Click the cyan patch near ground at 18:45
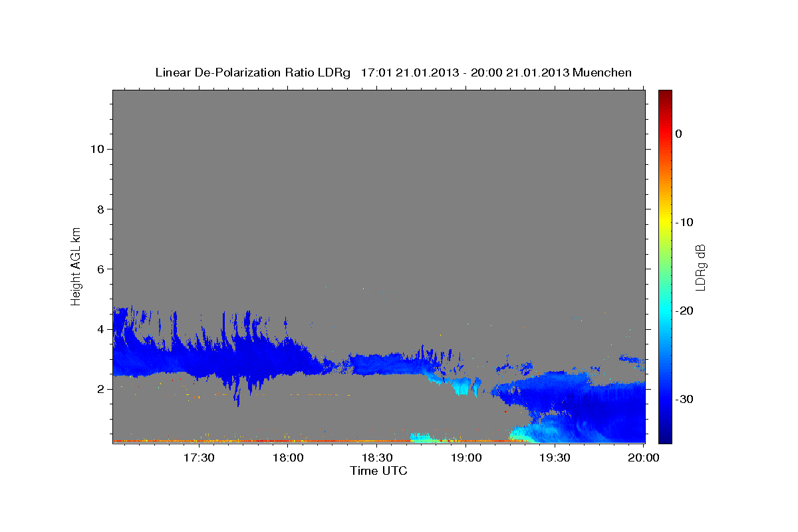The width and height of the screenshot is (798, 532). (x=424, y=438)
